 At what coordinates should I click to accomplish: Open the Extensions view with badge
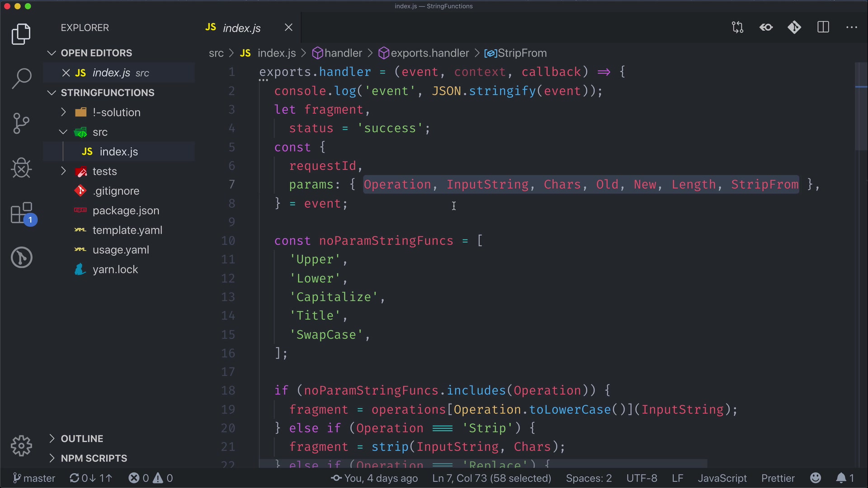[21, 213]
